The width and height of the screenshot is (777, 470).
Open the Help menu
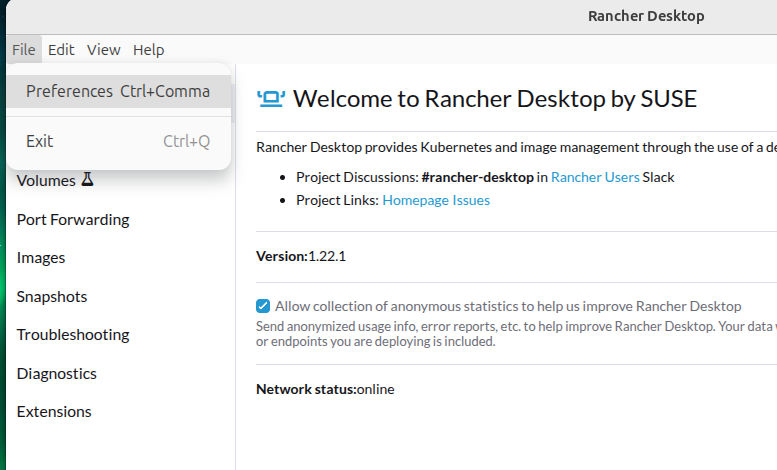click(148, 50)
